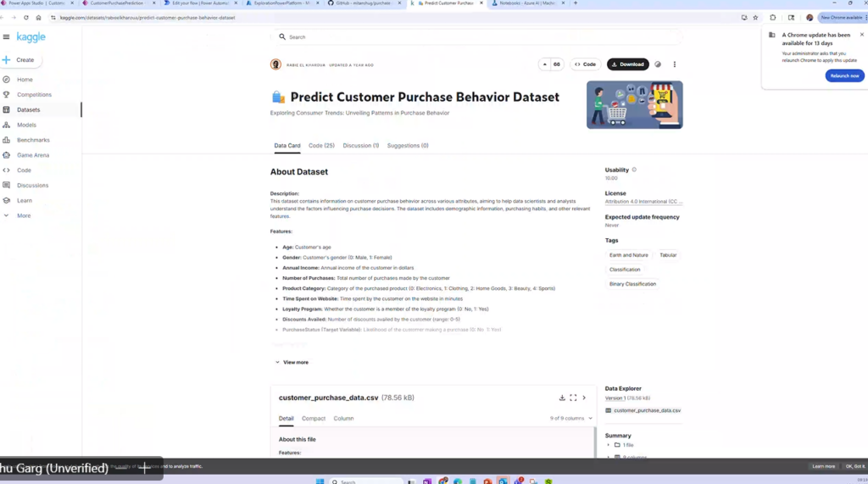Click the Create button
Image resolution: width=868 pixels, height=484 pixels.
click(x=20, y=60)
